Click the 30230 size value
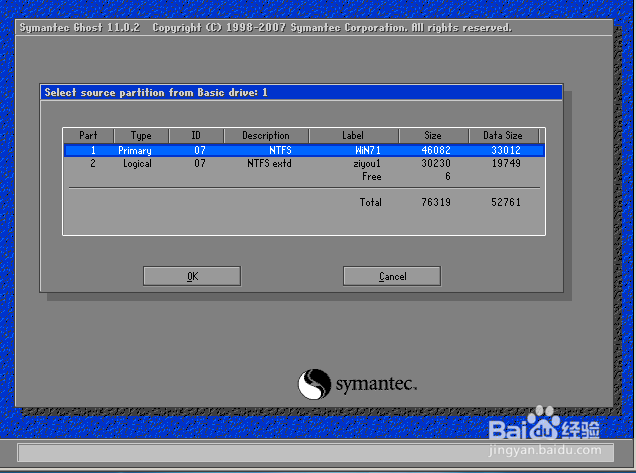 tap(436, 163)
